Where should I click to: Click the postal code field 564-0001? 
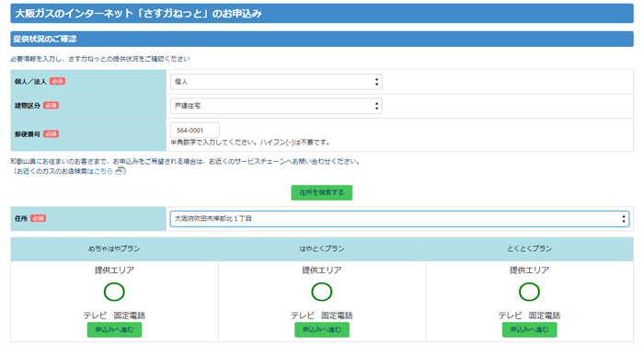pyautogui.click(x=195, y=131)
